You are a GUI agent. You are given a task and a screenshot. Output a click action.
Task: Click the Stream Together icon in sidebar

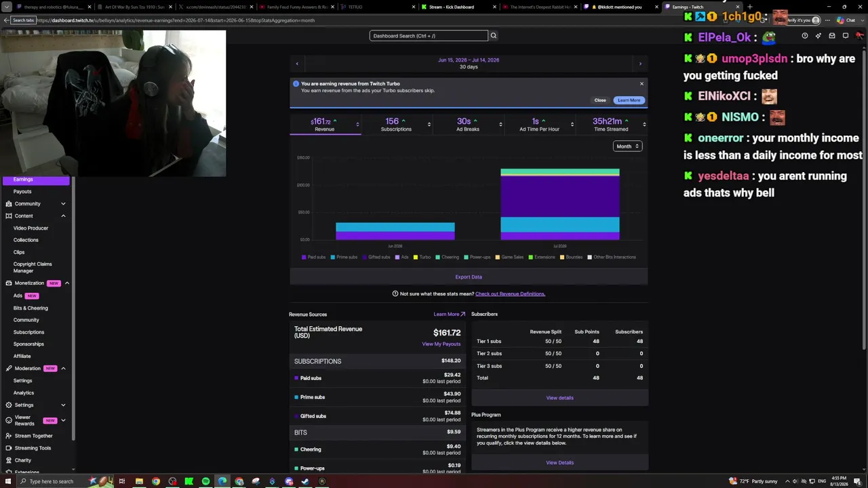pos(8,436)
